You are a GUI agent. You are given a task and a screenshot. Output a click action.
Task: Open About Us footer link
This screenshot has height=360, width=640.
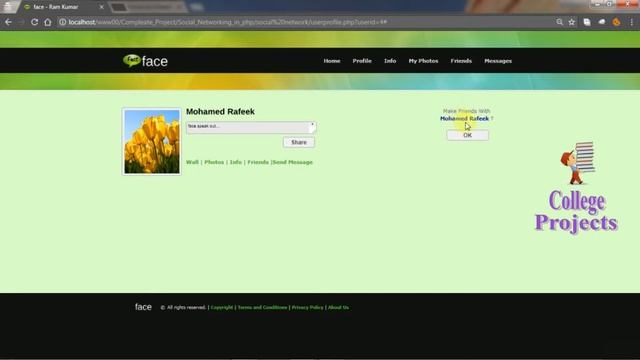(x=338, y=307)
